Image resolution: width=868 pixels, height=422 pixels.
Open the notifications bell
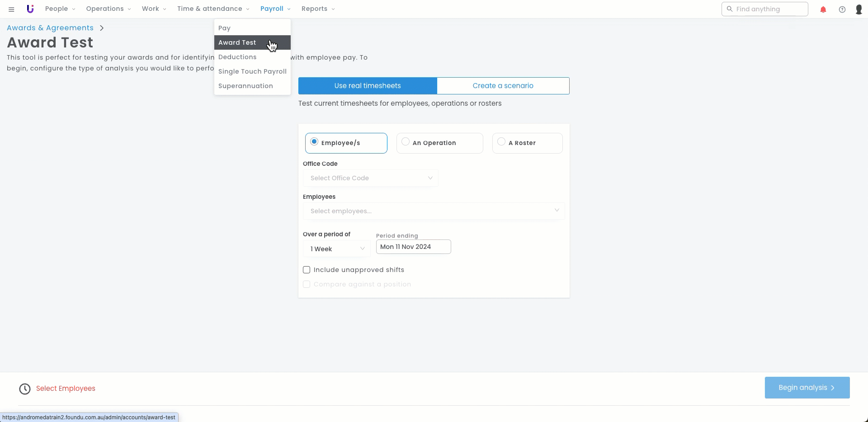823,9
